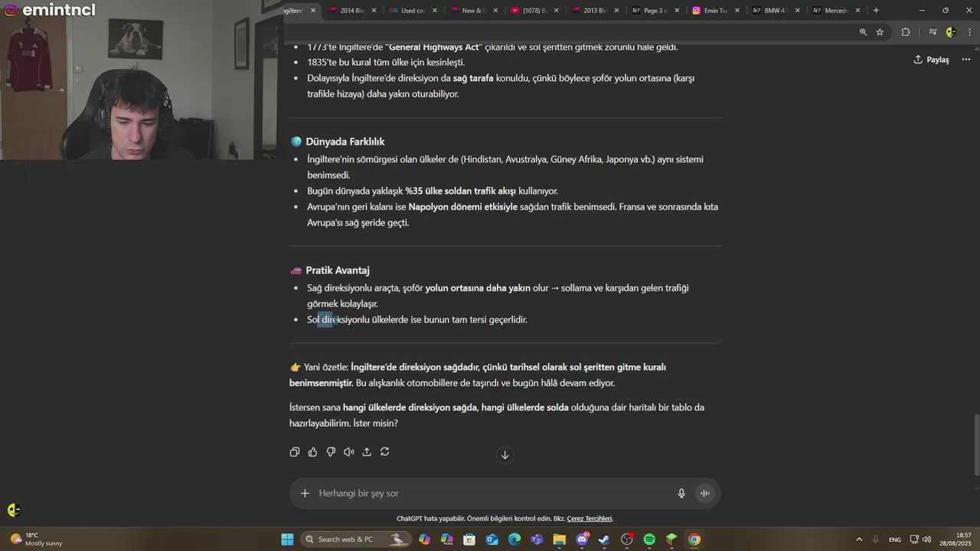This screenshot has width=980, height=551.
Task: Open voice mode with the waveform button
Action: (705, 494)
